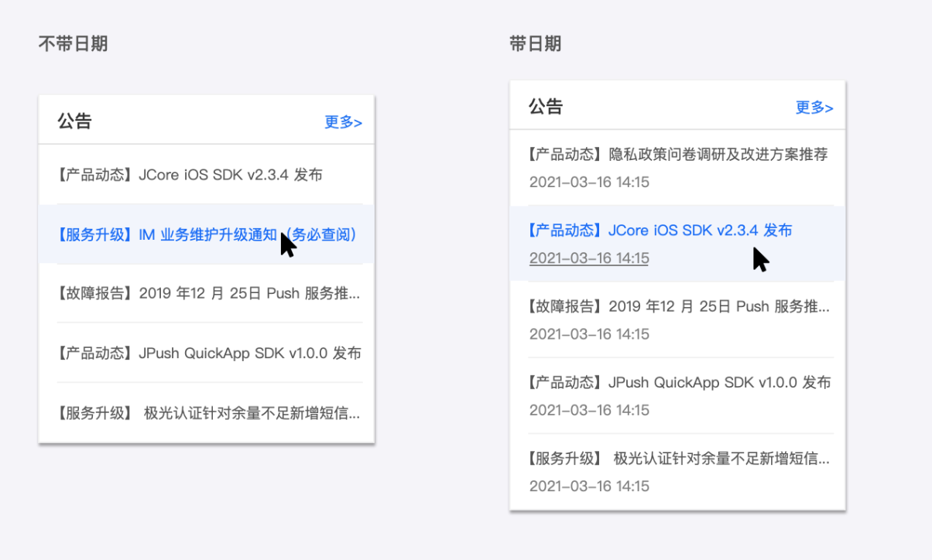Click the date under dated 极光认证 announcement

(589, 487)
